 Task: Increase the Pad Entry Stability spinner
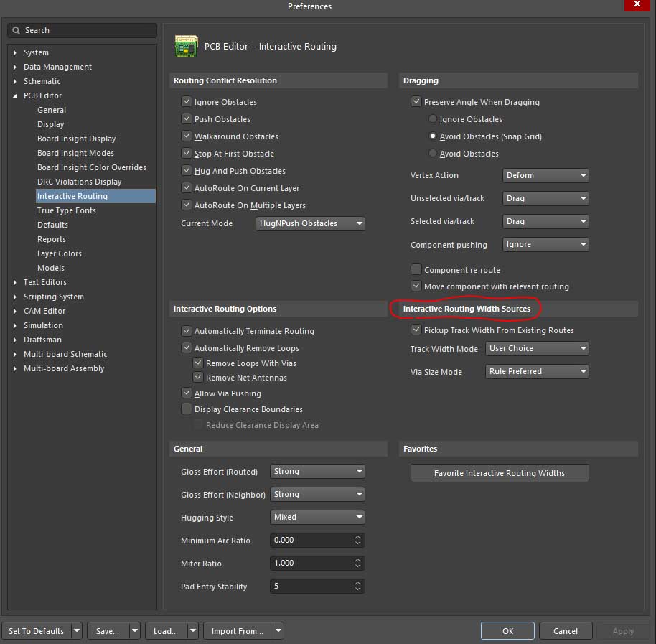coord(357,583)
